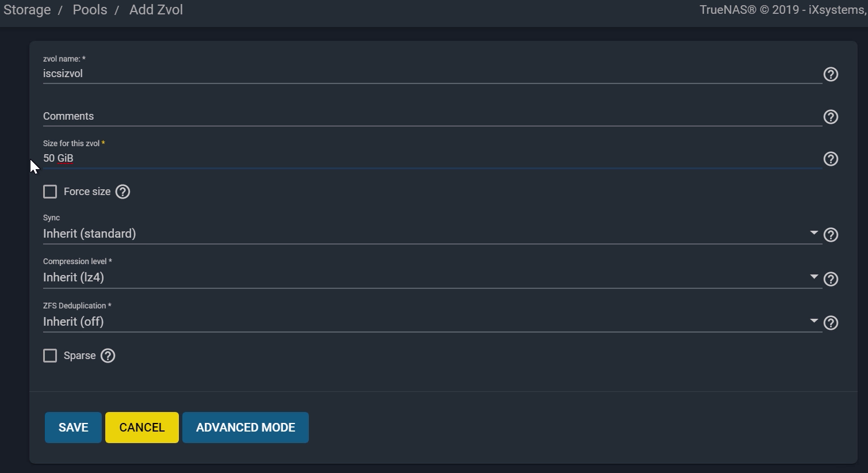Click into the zvol name field

click(x=431, y=74)
